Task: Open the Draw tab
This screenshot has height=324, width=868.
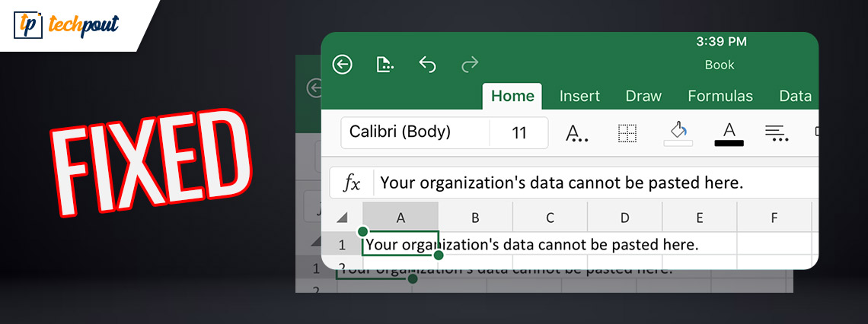Action: [643, 96]
